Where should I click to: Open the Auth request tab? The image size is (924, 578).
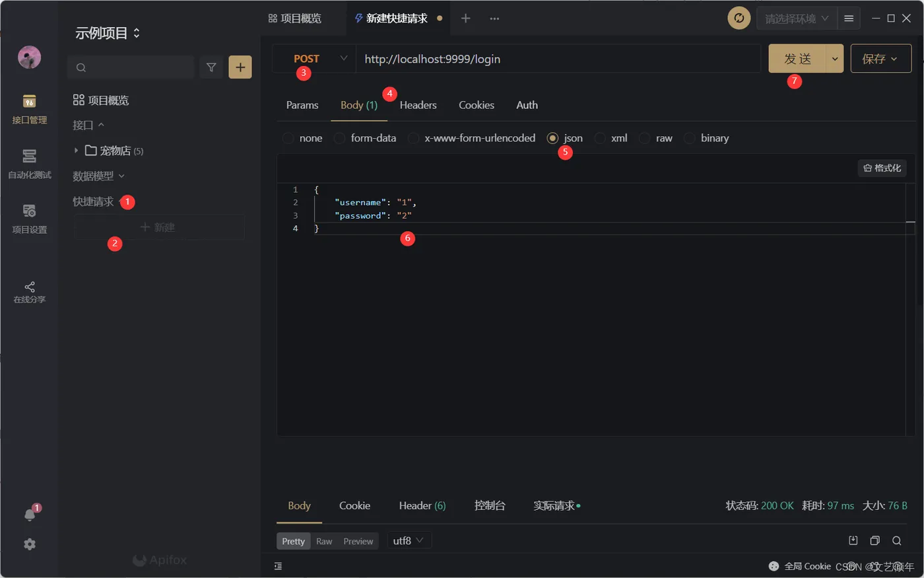527,105
